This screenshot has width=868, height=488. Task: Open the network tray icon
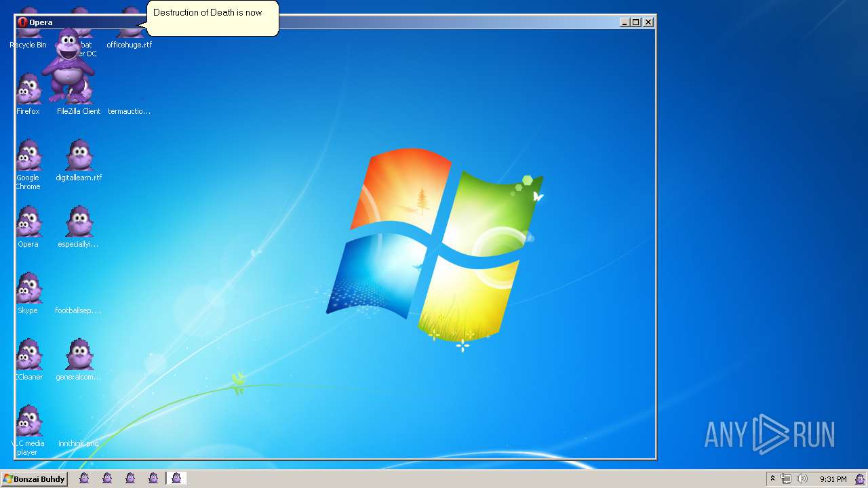[x=786, y=479]
